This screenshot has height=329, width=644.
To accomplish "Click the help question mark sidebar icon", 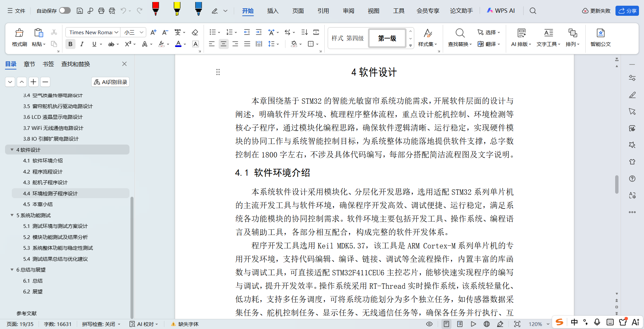I will (x=632, y=179).
